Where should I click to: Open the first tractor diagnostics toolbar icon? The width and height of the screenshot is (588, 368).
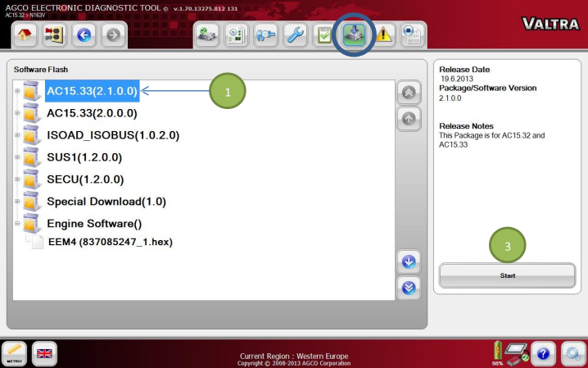(x=206, y=35)
